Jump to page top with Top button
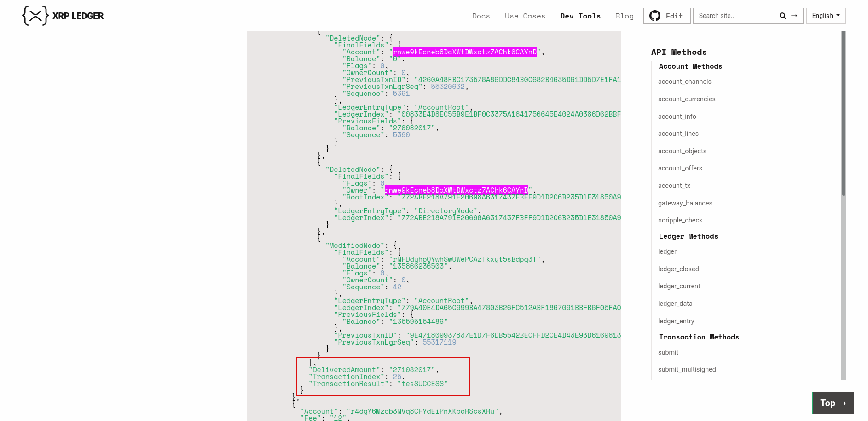Viewport: 868px width, 421px height. tap(833, 403)
